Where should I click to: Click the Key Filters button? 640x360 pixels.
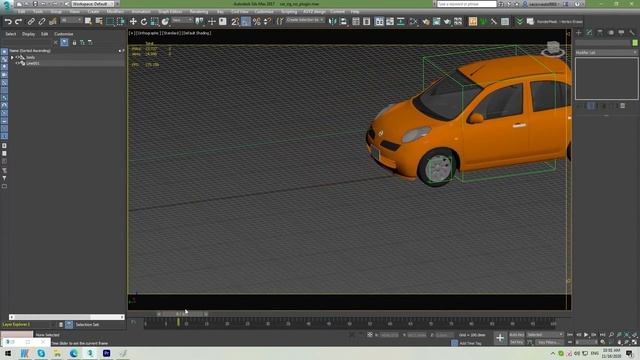pyautogui.click(x=548, y=342)
